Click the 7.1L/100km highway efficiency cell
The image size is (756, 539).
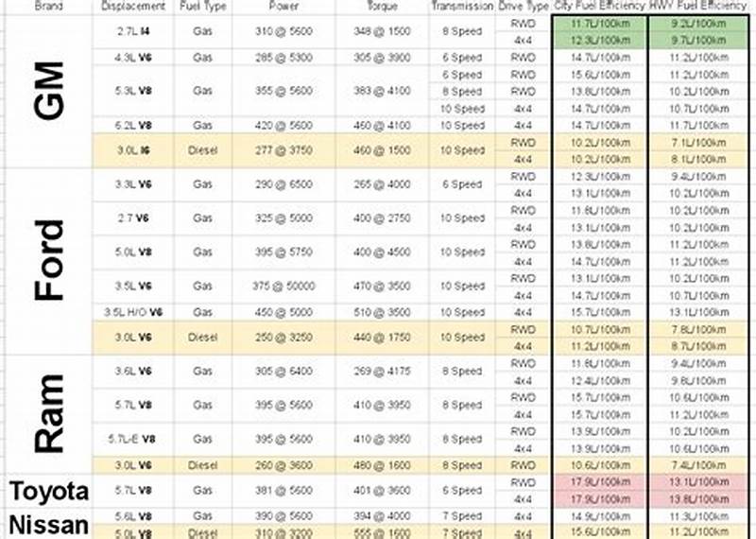[698, 143]
